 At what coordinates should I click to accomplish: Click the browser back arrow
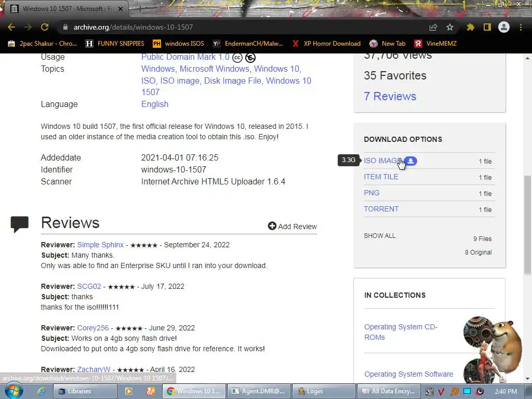[11, 27]
